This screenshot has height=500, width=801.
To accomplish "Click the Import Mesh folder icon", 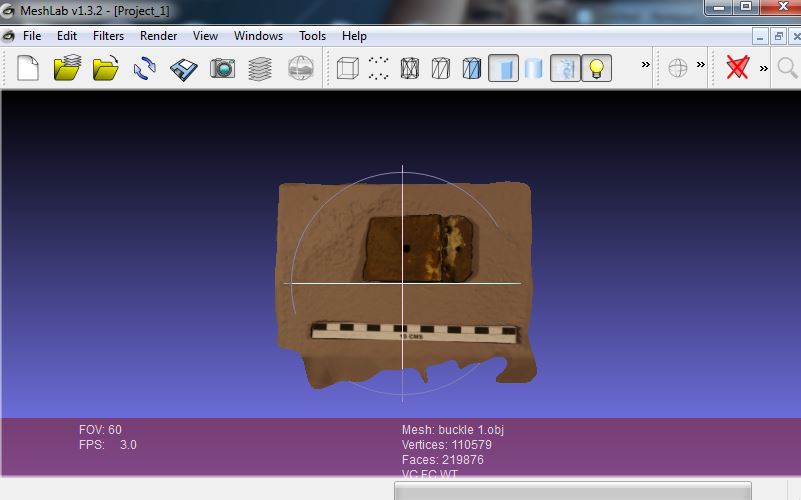I will click(105, 68).
